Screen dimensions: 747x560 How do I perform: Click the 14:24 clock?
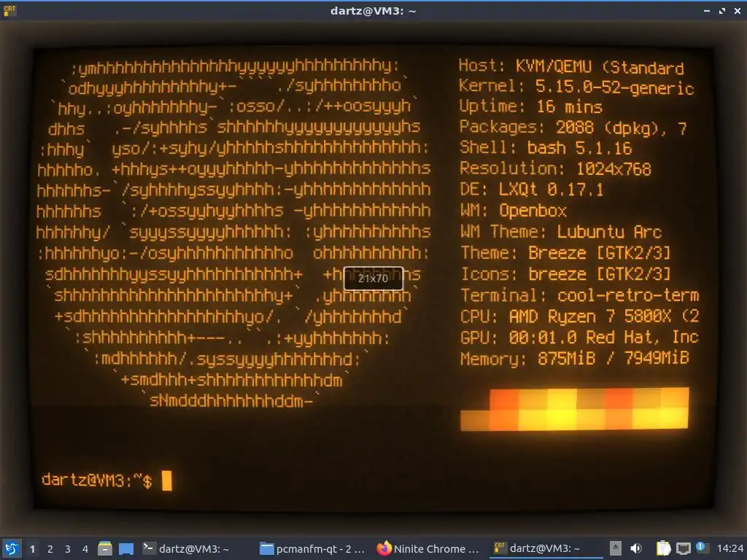(729, 548)
